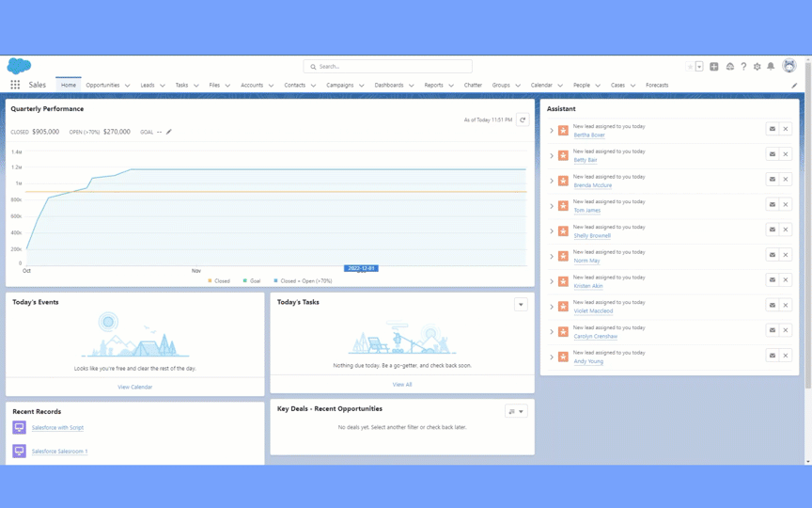Screen dimensions: 812x508
Task: Click the Closed legend color swatch
Action: click(210, 280)
